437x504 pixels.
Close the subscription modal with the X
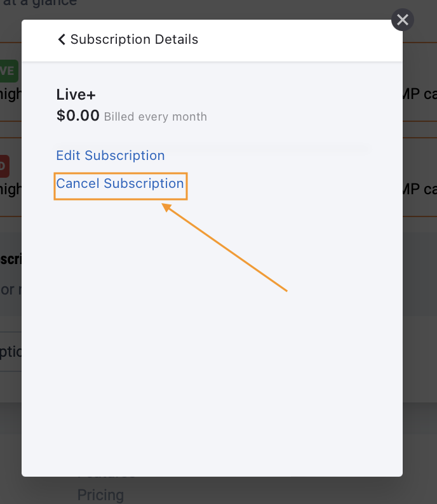tap(403, 20)
